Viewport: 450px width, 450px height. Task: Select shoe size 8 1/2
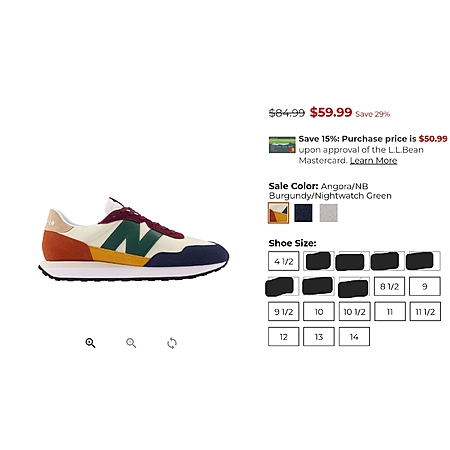pos(389,286)
